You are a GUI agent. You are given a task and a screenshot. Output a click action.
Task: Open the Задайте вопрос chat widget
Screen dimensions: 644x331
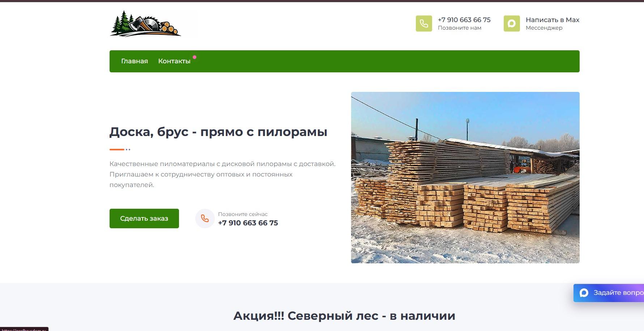click(x=611, y=293)
